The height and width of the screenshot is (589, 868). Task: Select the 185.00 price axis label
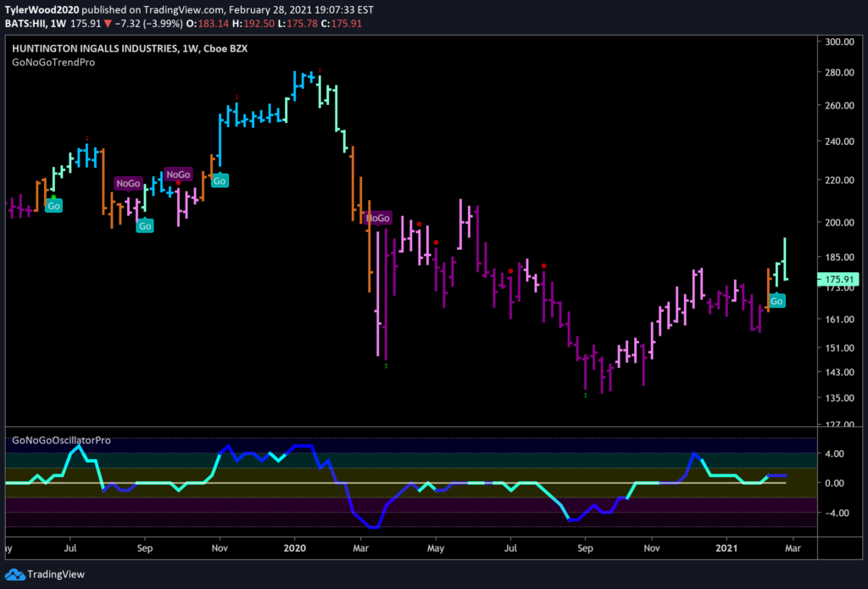coord(840,258)
